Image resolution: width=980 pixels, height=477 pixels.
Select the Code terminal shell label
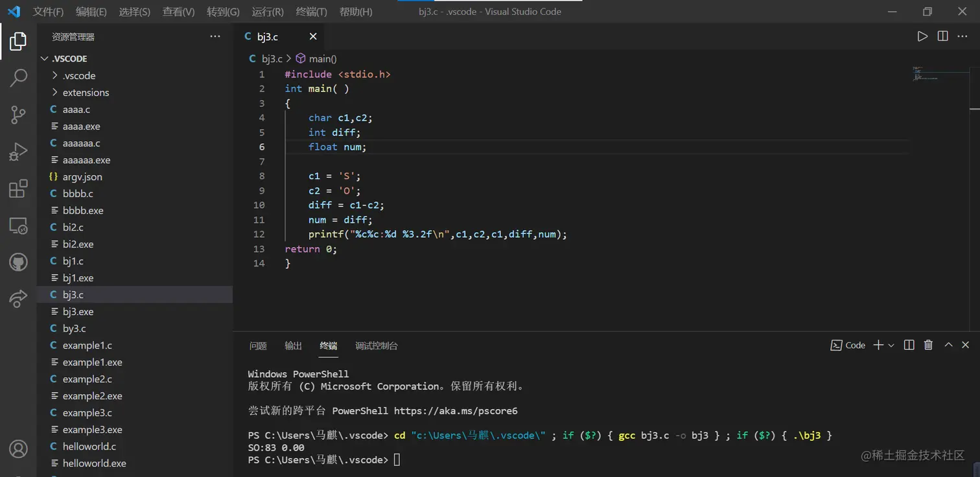point(848,345)
